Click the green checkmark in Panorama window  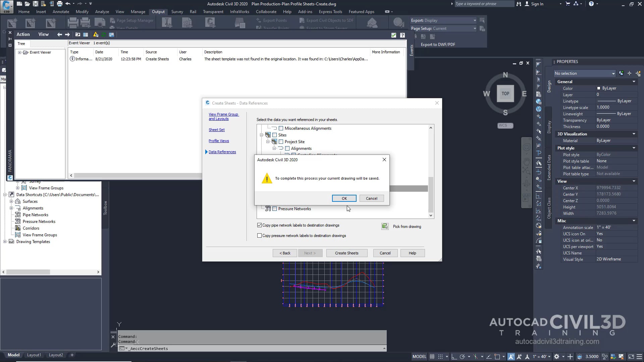pyautogui.click(x=394, y=35)
